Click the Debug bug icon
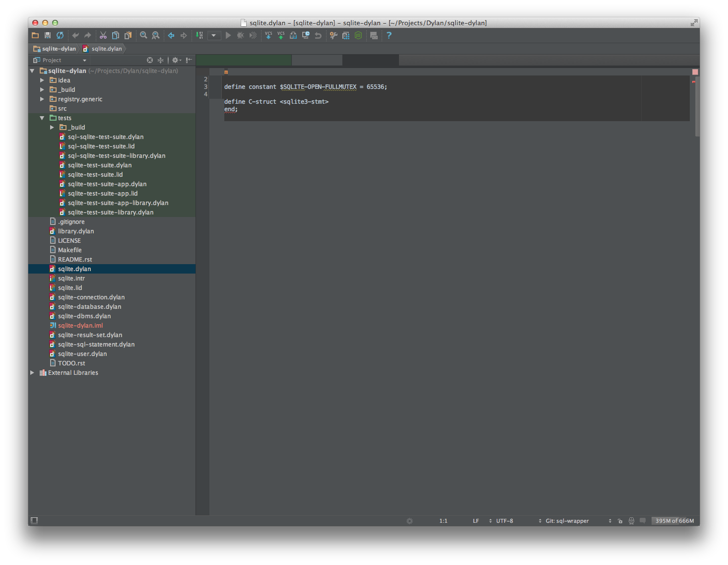The height and width of the screenshot is (565, 728). [x=241, y=35]
